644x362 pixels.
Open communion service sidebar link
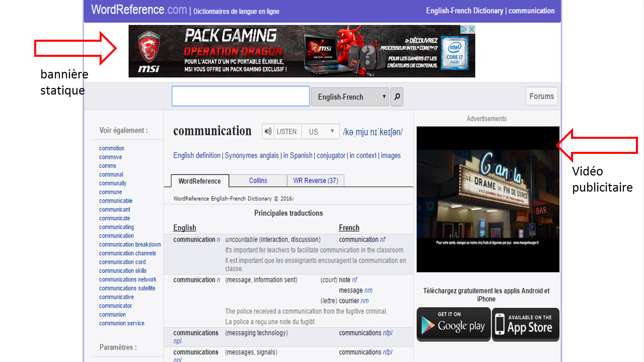(122, 323)
